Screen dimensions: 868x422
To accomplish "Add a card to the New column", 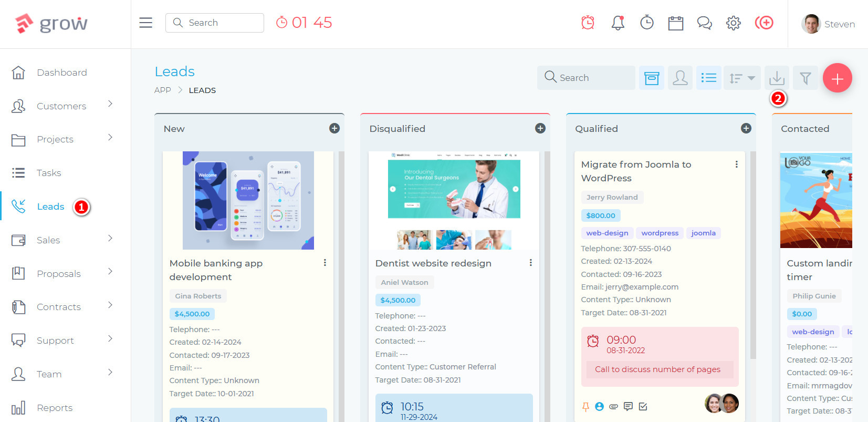I will tap(334, 128).
